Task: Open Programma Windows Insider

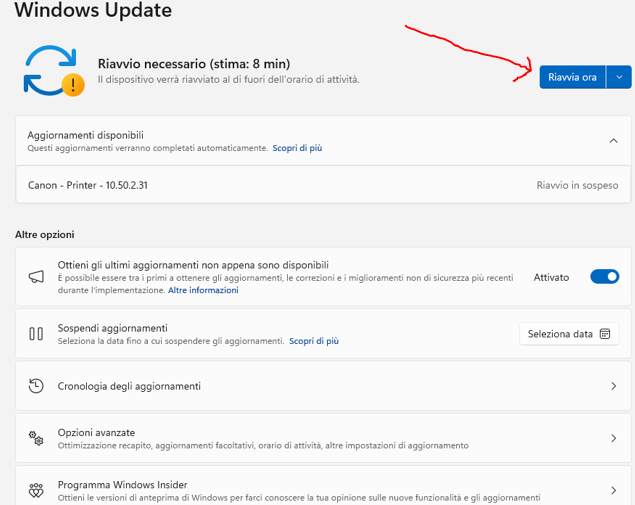Action: (x=323, y=486)
